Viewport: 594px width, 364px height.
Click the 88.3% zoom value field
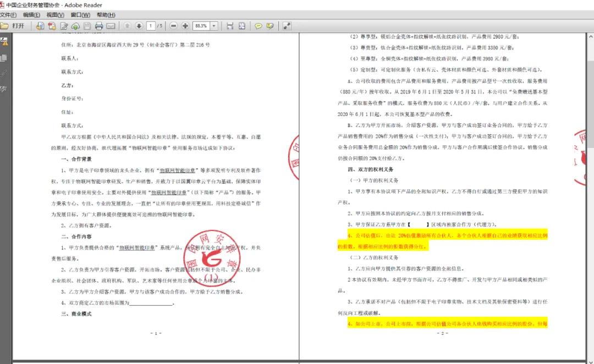tap(201, 26)
